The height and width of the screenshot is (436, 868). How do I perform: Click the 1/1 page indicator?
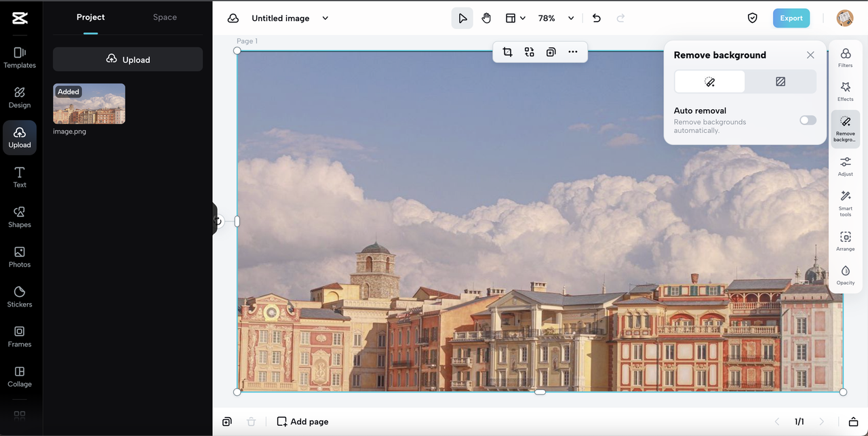pyautogui.click(x=800, y=422)
